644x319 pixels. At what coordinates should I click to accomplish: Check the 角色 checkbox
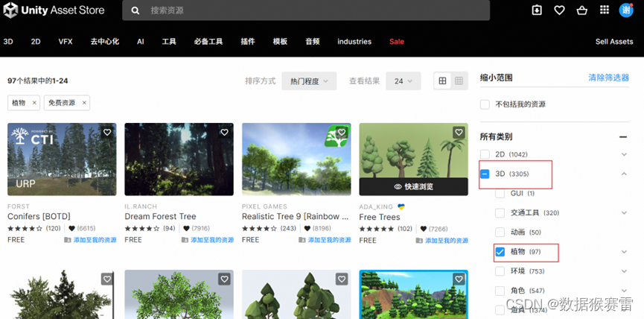pos(500,291)
